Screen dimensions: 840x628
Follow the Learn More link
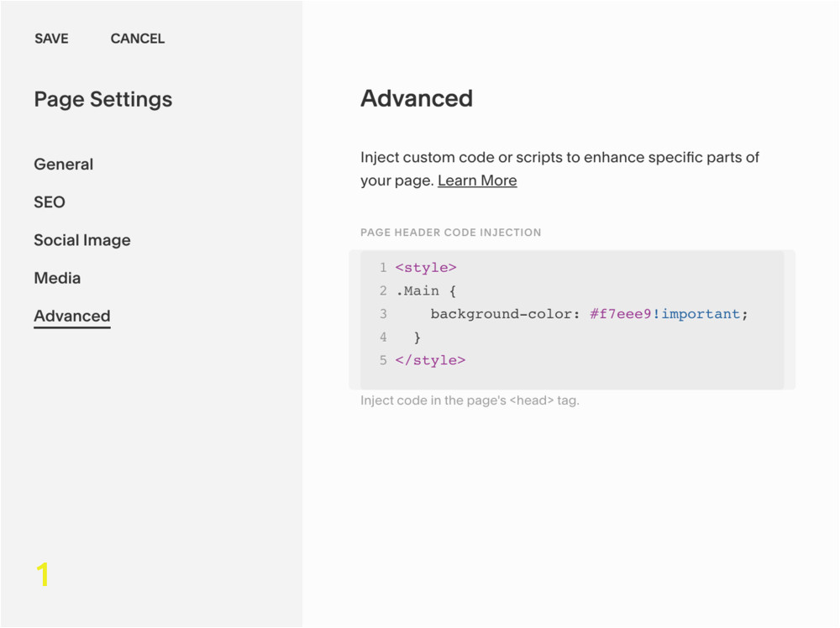click(x=477, y=181)
